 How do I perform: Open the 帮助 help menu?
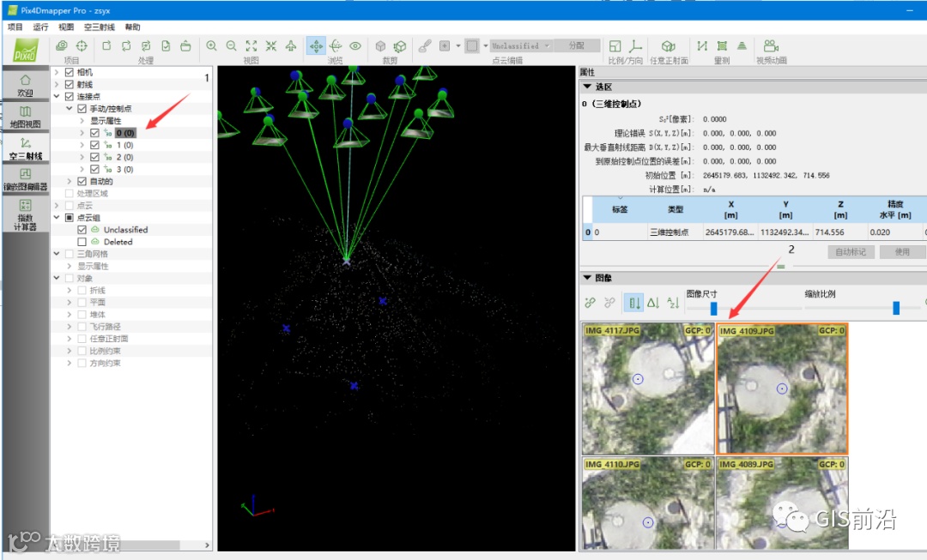pos(132,27)
